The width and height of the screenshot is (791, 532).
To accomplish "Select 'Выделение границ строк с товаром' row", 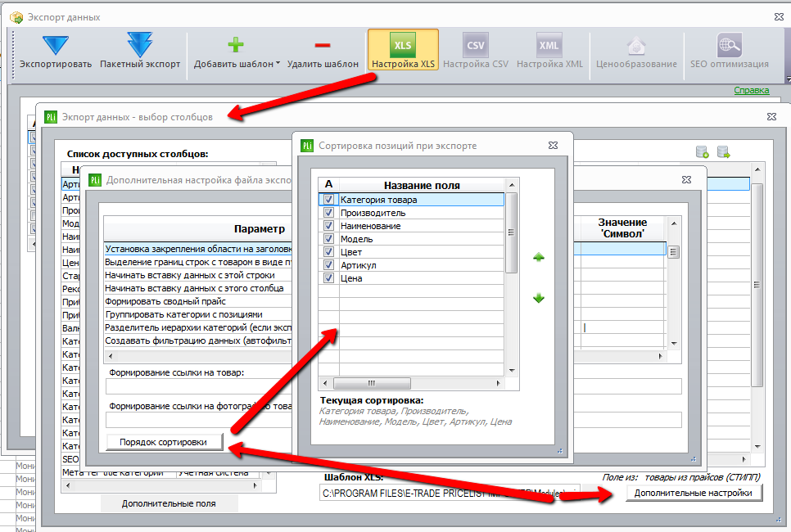I will point(198,262).
